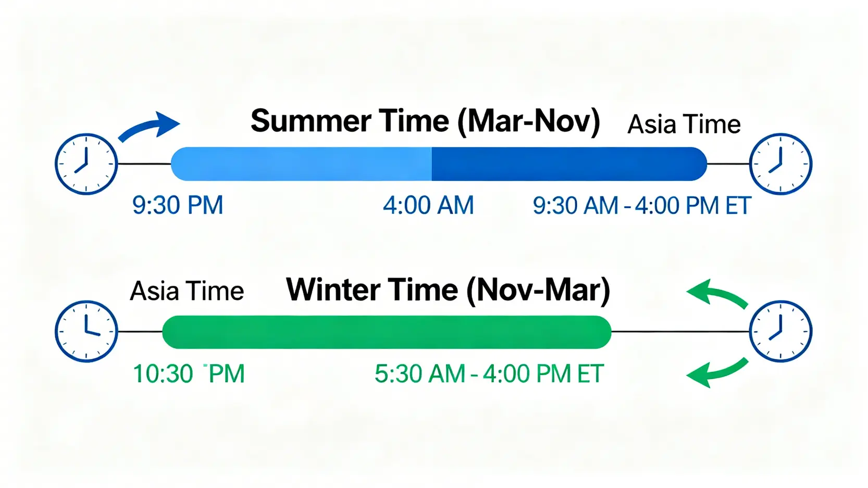Click the lower green curved arrow
868x488 pixels.
point(718,371)
